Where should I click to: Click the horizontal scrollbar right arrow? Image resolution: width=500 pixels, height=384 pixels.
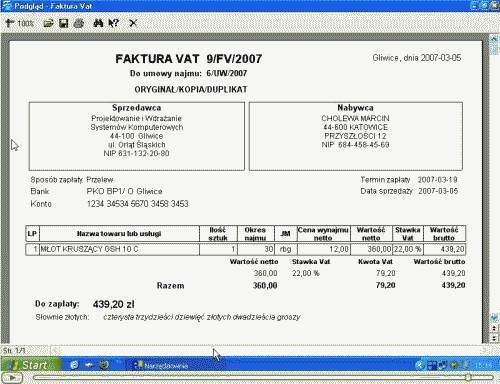click(x=484, y=350)
